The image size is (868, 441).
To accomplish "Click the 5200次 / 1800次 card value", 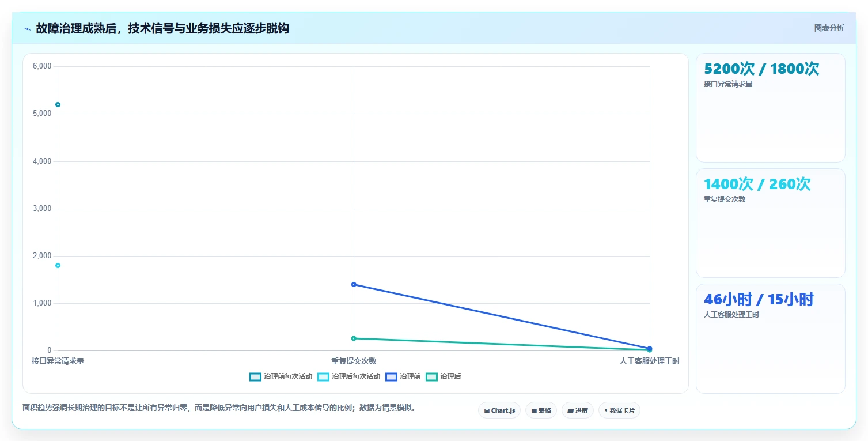I will pyautogui.click(x=761, y=69).
